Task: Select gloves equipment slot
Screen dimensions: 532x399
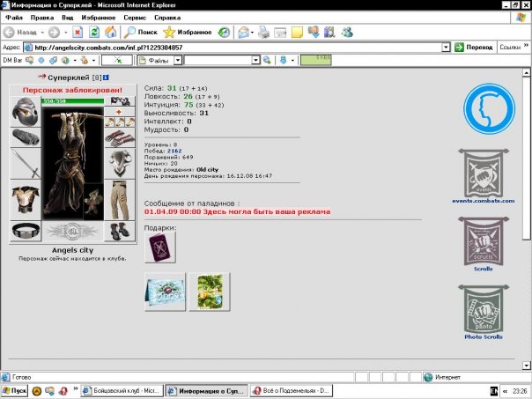Action: 120,137
